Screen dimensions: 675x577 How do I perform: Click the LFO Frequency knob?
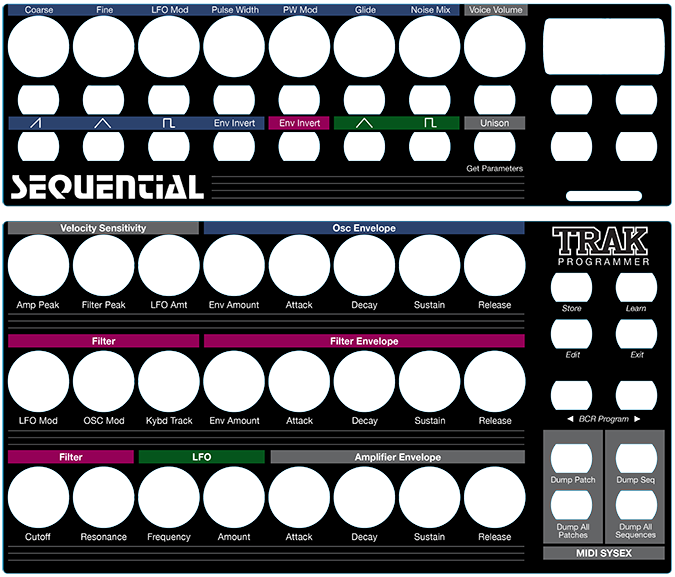click(x=169, y=497)
